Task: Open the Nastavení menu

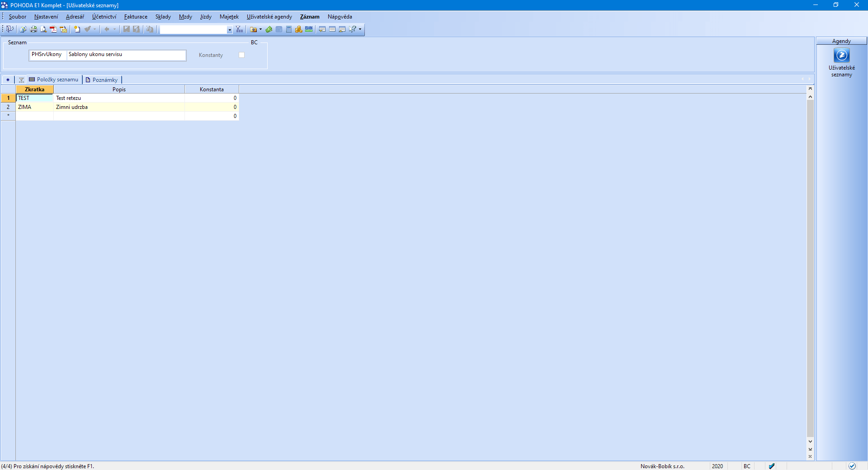Action: click(46, 17)
